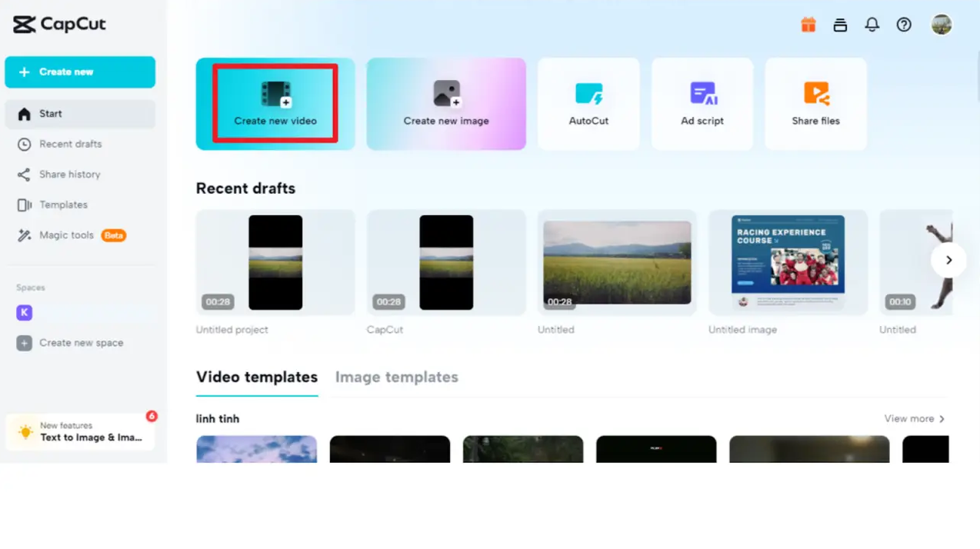Open the user profile avatar
980x549 pixels.
pos(942,25)
